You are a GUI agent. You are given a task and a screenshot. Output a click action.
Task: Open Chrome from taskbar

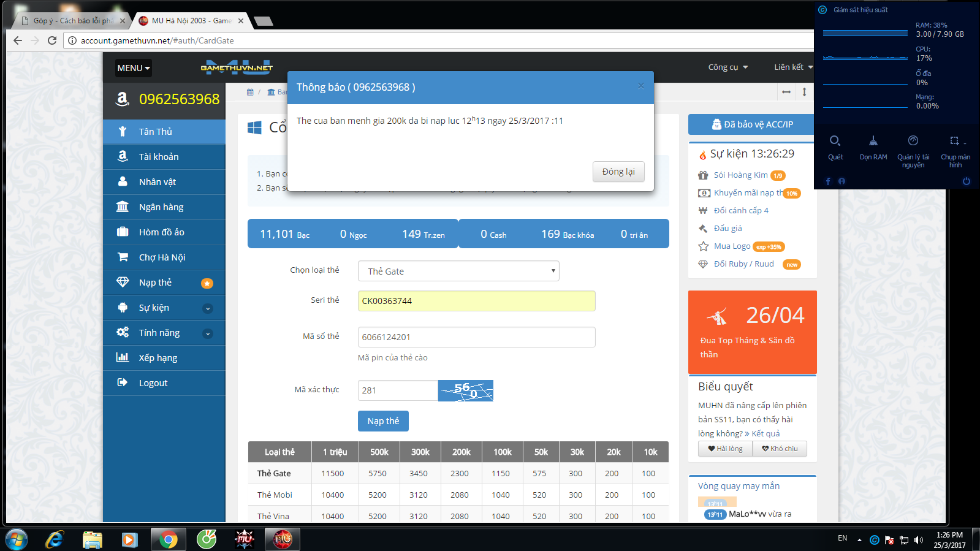(x=168, y=539)
